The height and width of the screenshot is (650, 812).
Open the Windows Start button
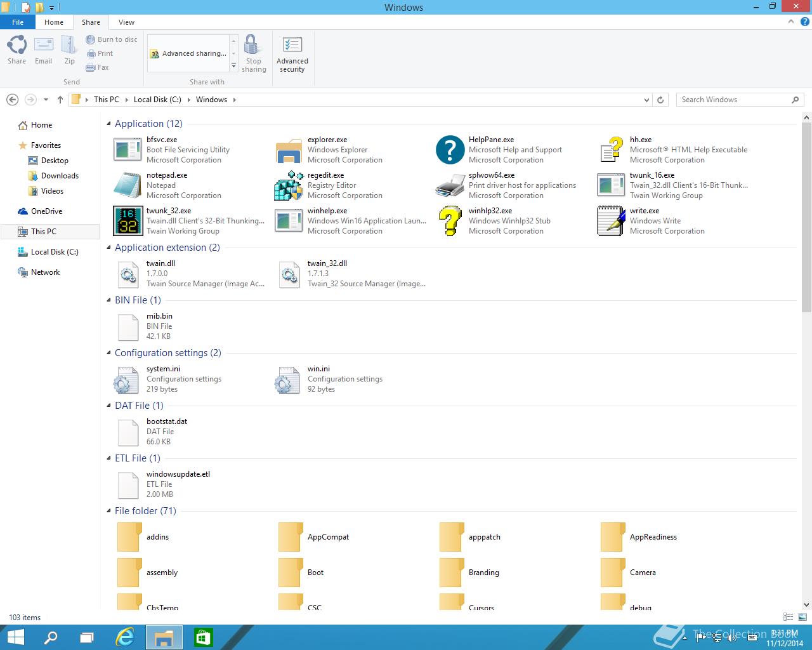[x=15, y=637]
